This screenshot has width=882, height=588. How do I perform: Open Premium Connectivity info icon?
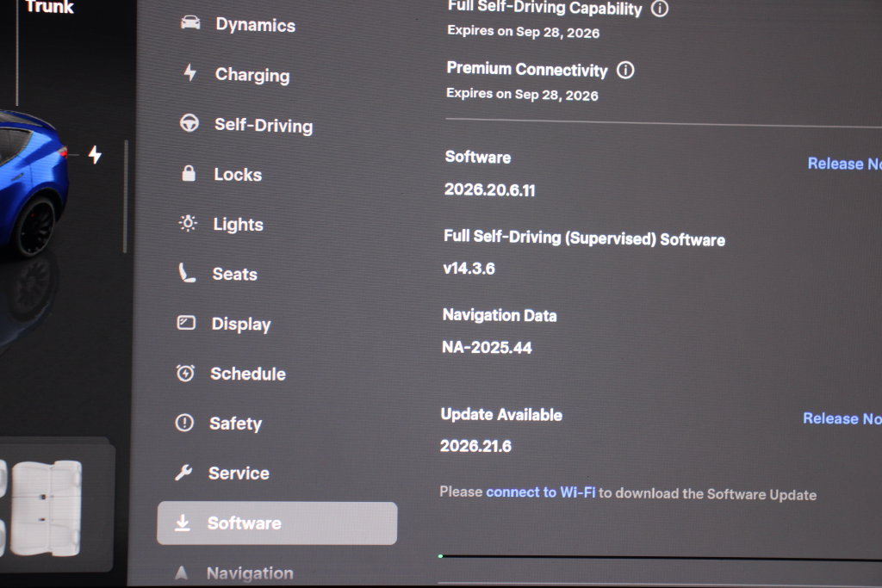coord(625,71)
